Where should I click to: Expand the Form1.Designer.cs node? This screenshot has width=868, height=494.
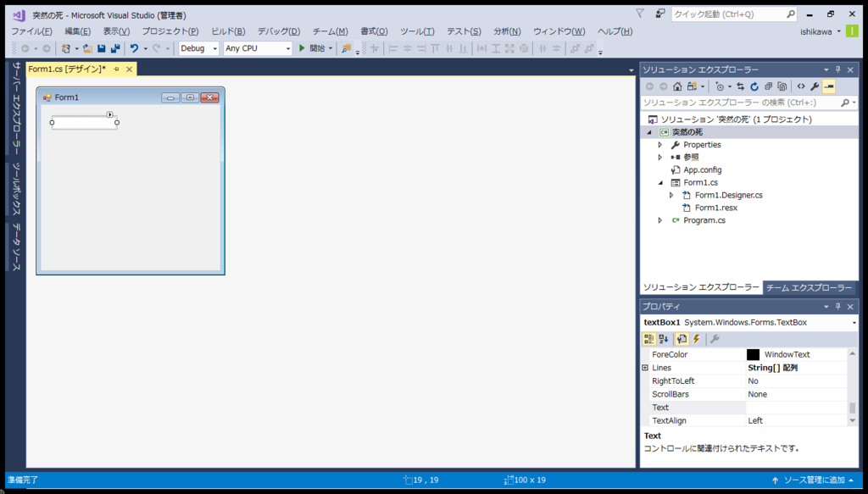tap(671, 195)
